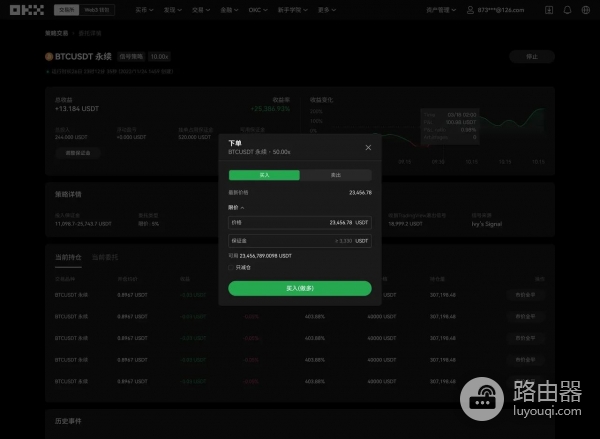Click the 10.00x leverage tag
The image size is (600, 439).
(x=159, y=57)
